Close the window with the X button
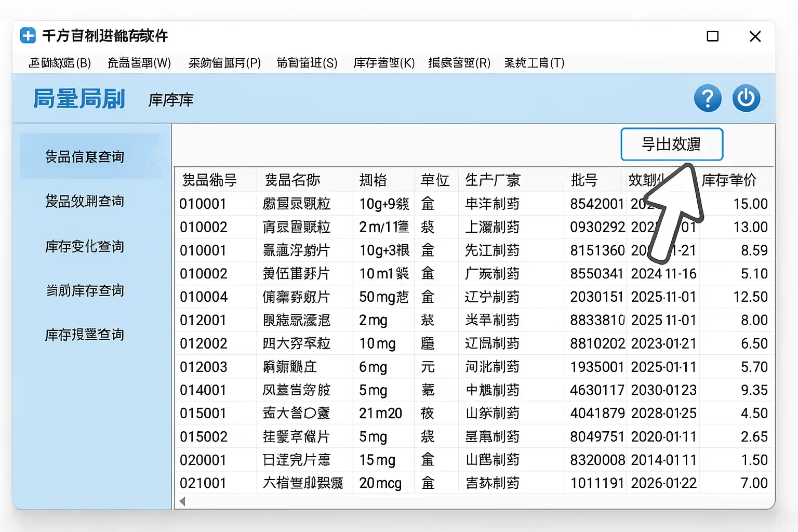This screenshot has height=532, width=798. pos(755,36)
